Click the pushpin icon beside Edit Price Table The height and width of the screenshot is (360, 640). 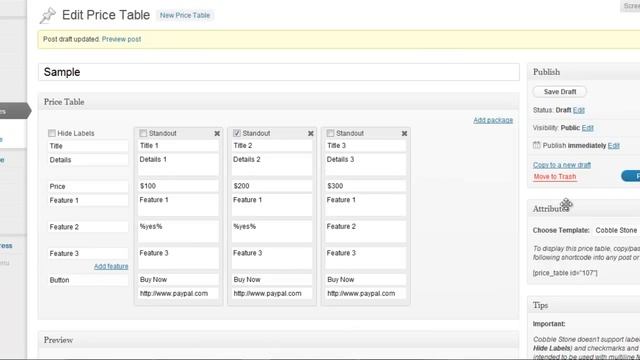click(47, 16)
